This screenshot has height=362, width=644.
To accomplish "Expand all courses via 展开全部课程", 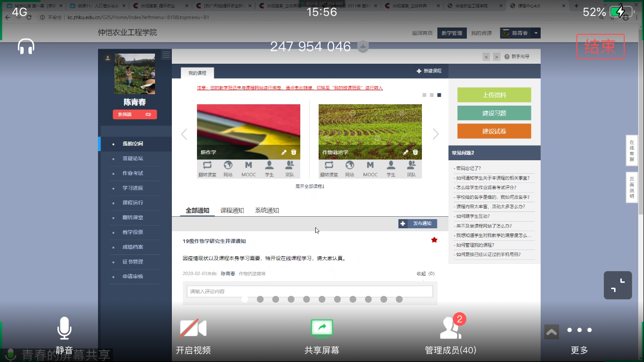I will (x=309, y=186).
